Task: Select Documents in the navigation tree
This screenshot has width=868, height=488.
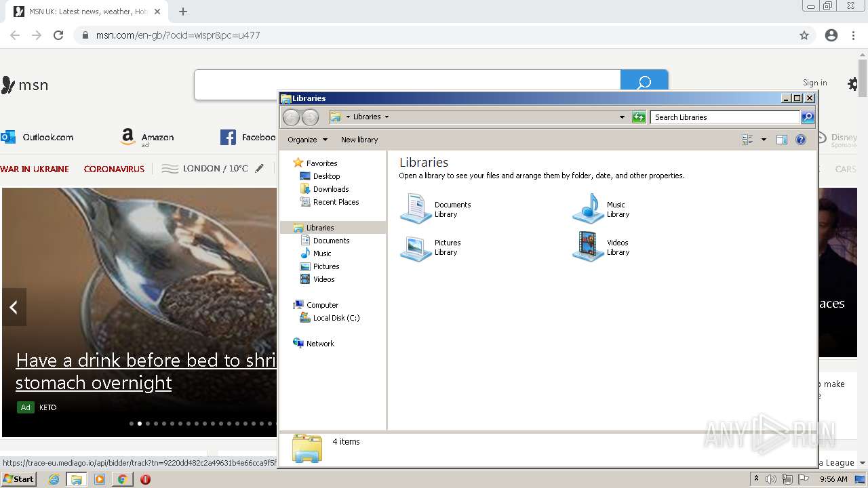Action: tap(331, 241)
